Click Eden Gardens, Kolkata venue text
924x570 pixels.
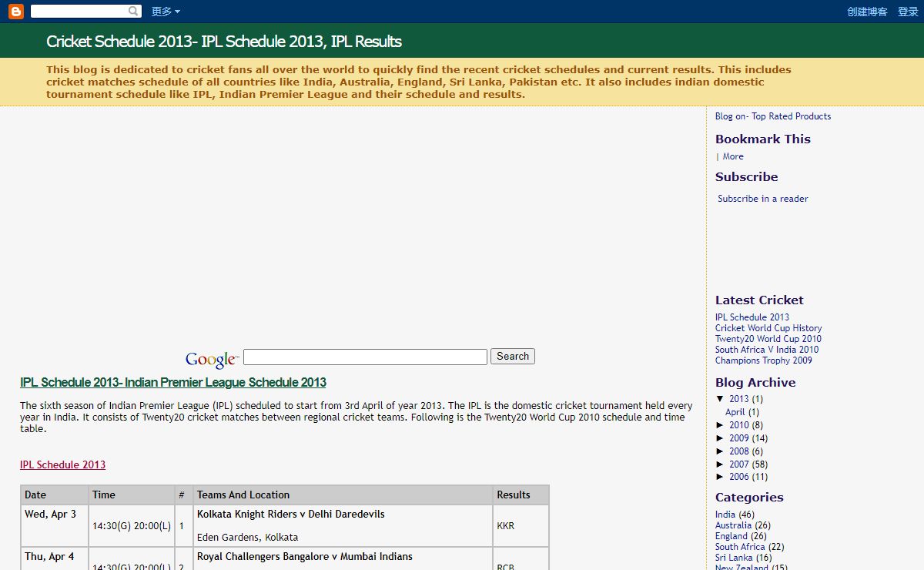[x=248, y=538]
